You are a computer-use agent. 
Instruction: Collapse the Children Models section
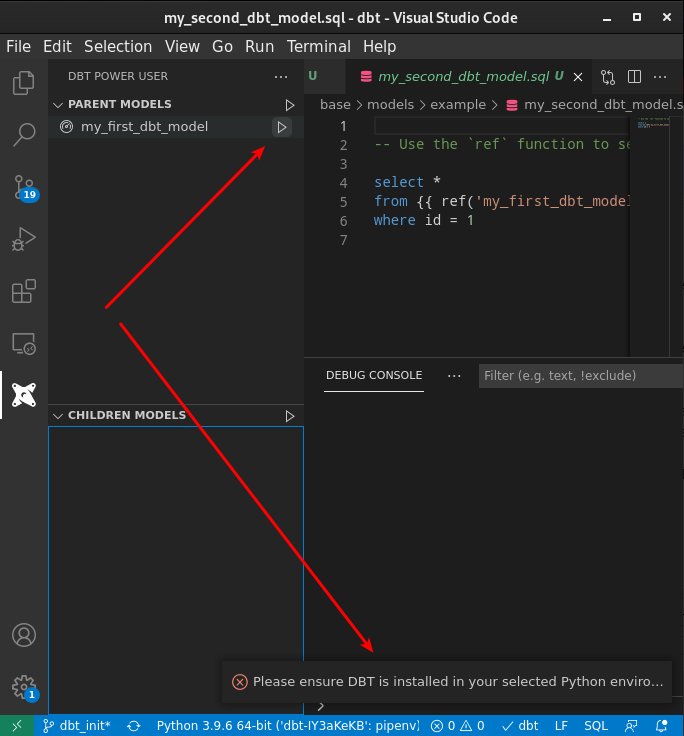point(58,416)
